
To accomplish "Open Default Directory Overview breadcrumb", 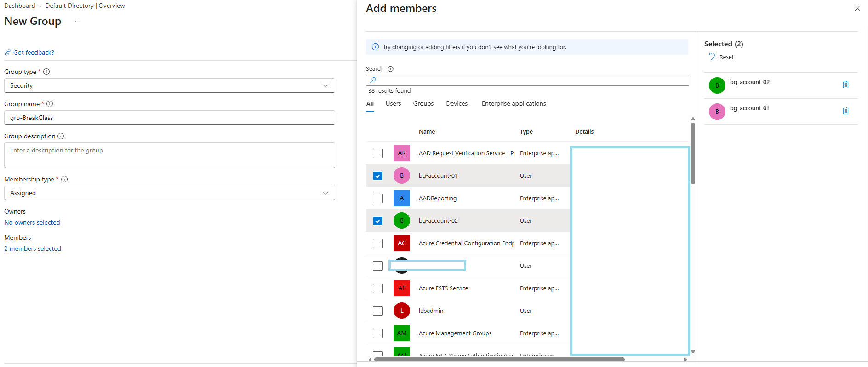I will pos(85,6).
